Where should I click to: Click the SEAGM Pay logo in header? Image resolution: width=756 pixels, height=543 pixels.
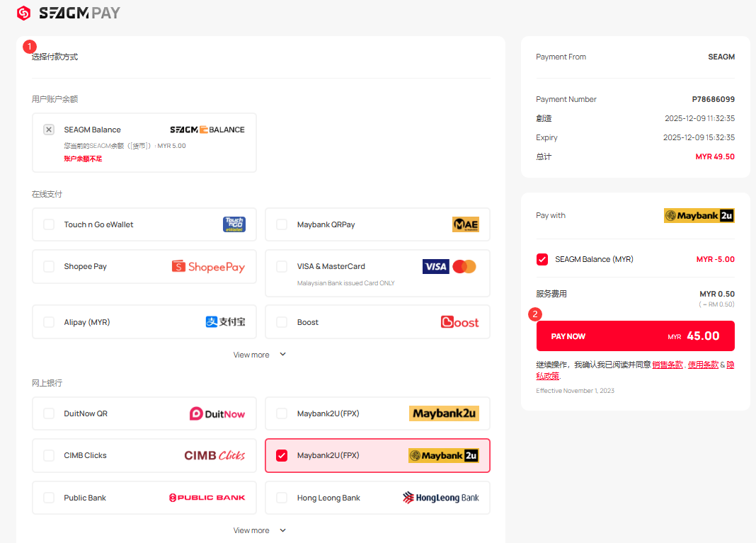click(x=69, y=13)
